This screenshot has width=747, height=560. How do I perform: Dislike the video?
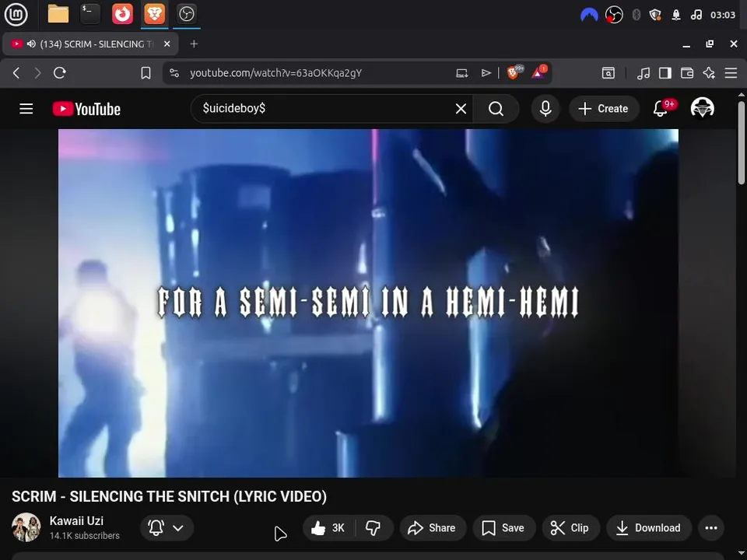373,527
